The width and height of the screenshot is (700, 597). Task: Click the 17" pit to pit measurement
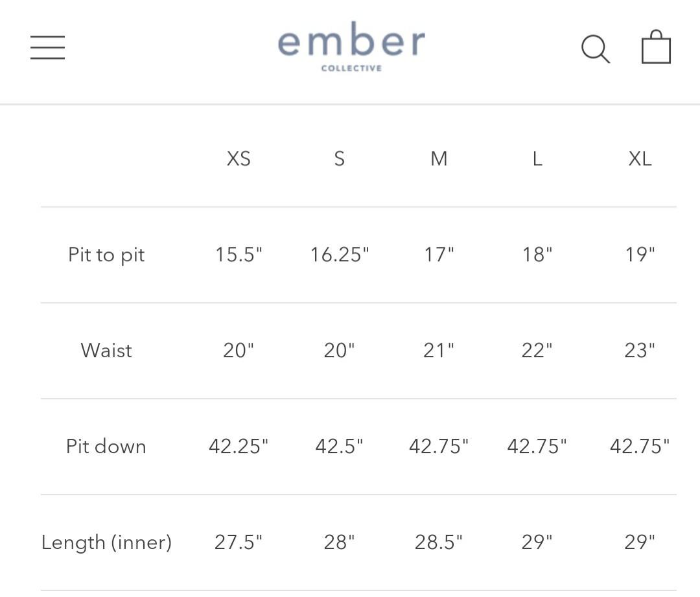coord(439,255)
